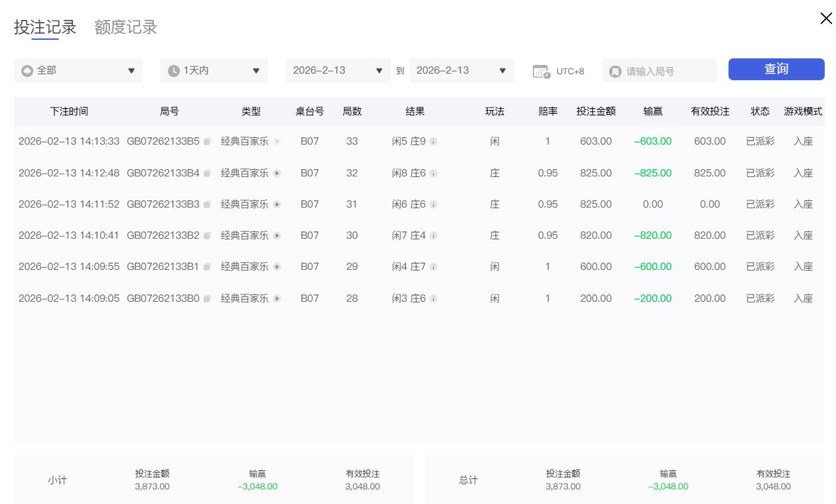This screenshot has height=504, width=836.
Task: Play video replay for round 30
Action: click(x=277, y=236)
